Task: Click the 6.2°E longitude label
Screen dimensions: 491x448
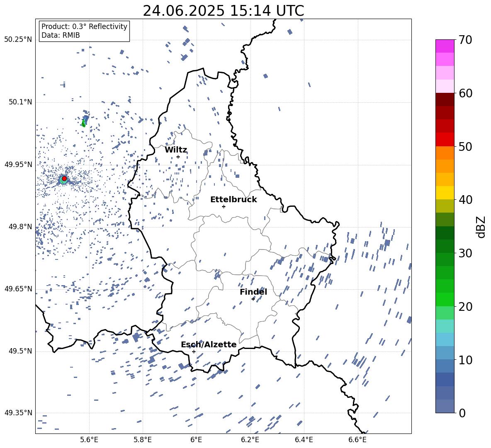Action: click(250, 440)
